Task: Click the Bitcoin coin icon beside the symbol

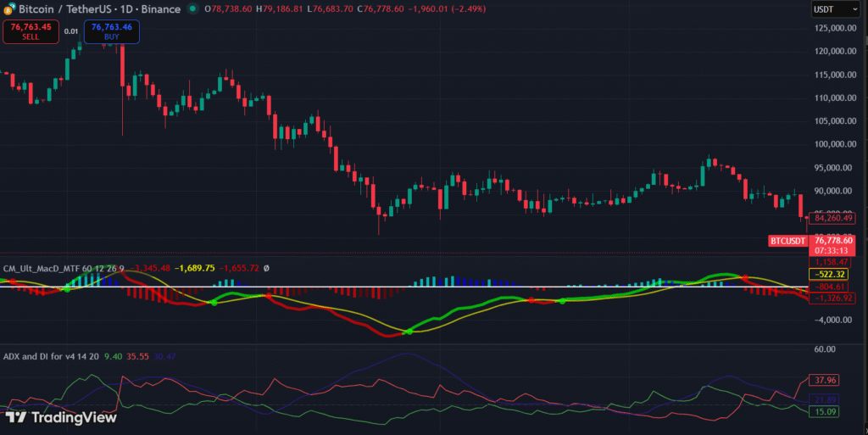Action: coord(9,9)
